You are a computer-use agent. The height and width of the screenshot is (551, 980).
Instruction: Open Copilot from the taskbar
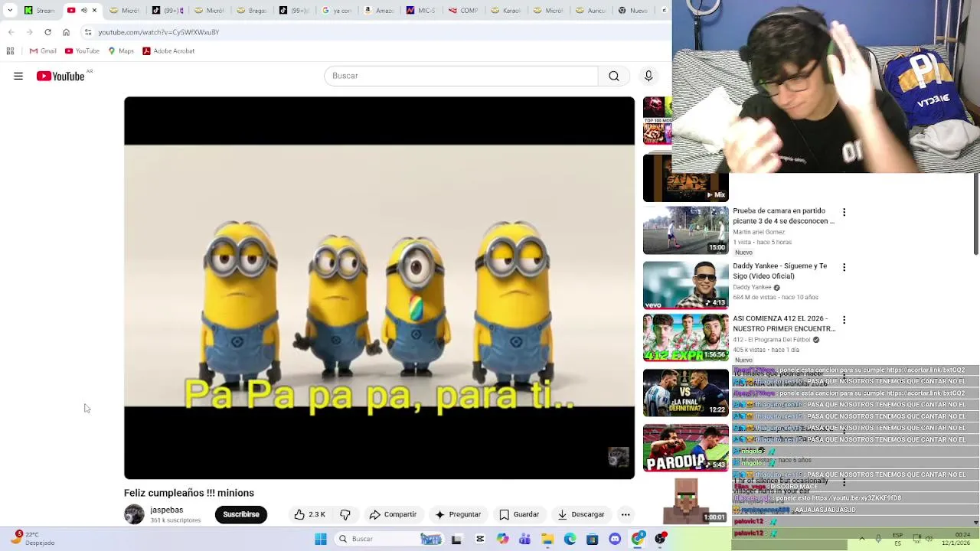[502, 539]
